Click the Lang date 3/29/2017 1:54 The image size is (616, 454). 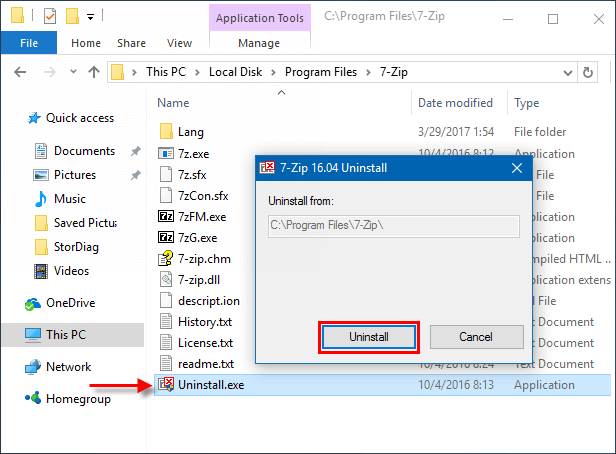click(x=456, y=132)
